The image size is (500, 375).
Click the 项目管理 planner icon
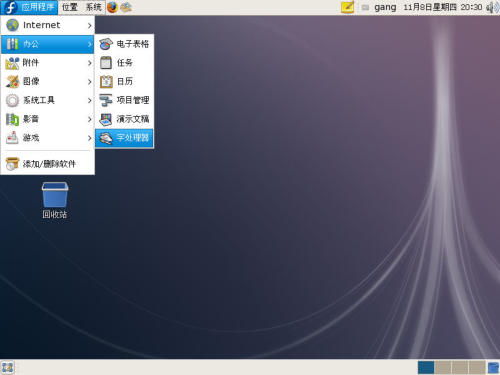tap(106, 100)
